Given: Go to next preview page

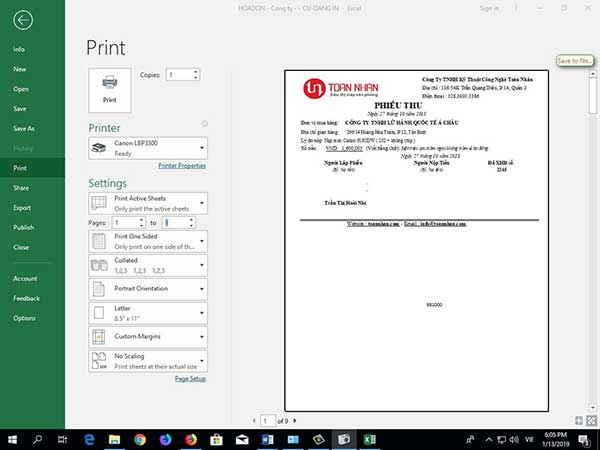Looking at the screenshot, I should 295,421.
